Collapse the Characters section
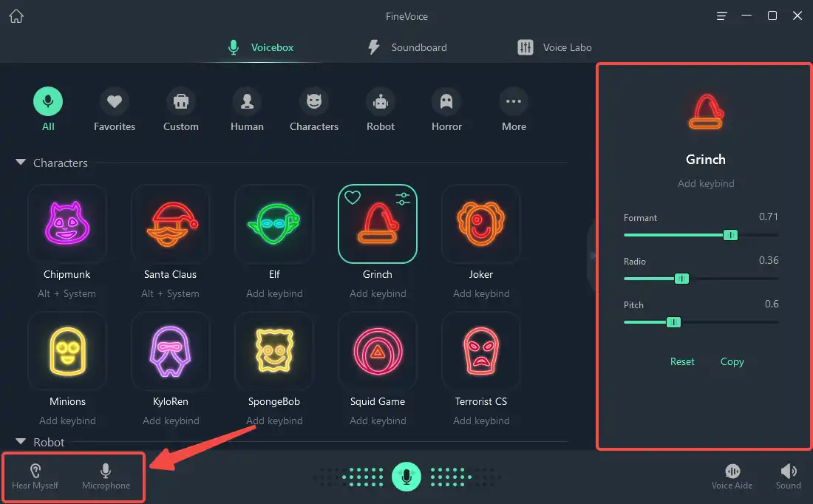Screen dimensions: 813x504 21,163
